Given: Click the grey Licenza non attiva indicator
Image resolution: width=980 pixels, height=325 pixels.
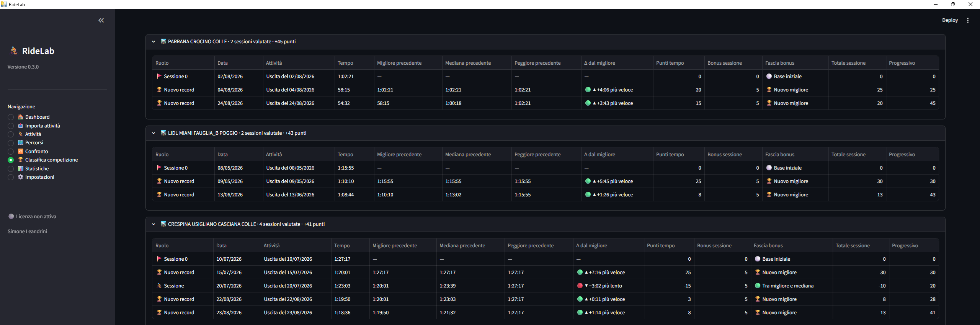Looking at the screenshot, I should click(x=11, y=216).
